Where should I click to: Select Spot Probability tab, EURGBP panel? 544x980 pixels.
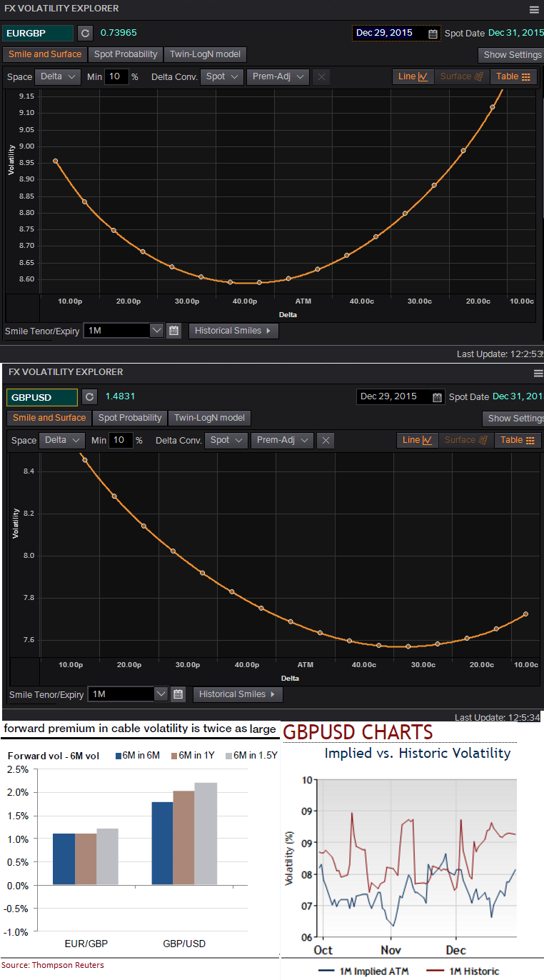tap(126, 54)
